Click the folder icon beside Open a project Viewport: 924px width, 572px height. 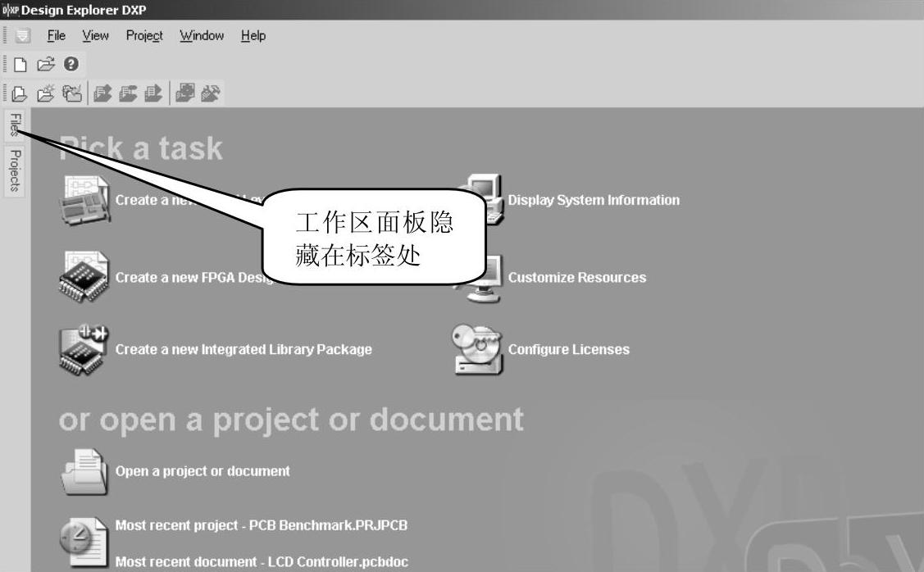84,472
